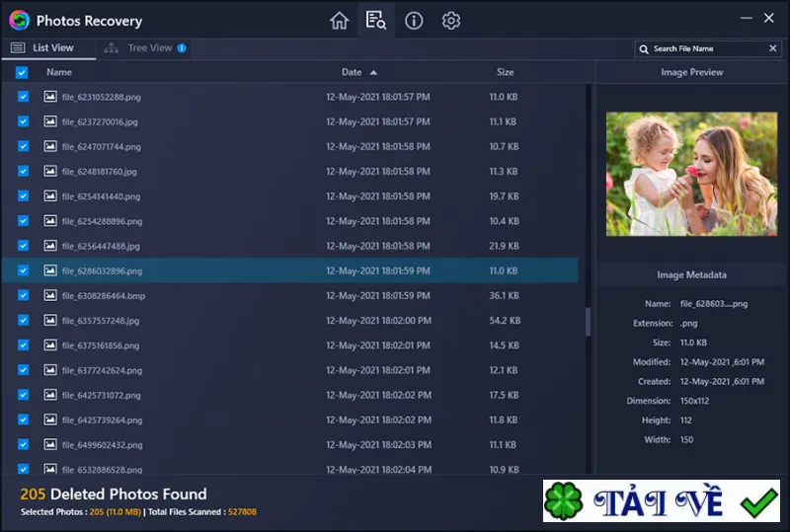Click the search magnifier icon
790x532 pixels.
click(x=644, y=49)
